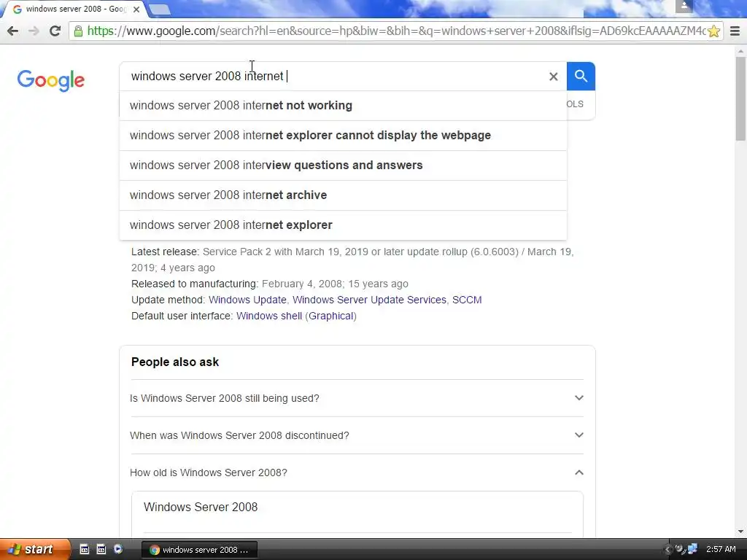This screenshot has height=560, width=747.
Task: Open Windows Server Update Services link
Action: click(369, 300)
